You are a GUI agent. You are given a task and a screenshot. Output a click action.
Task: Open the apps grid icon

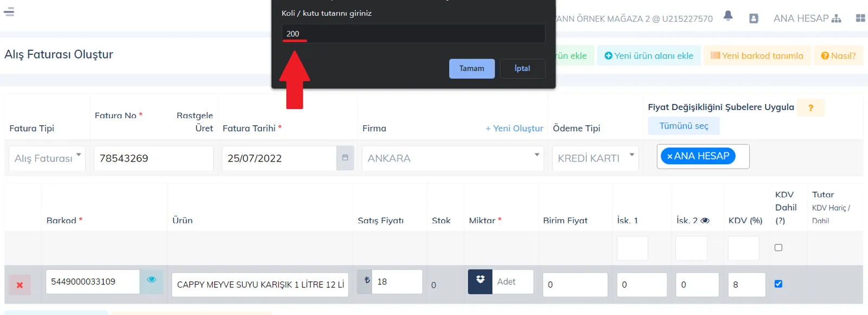[860, 18]
